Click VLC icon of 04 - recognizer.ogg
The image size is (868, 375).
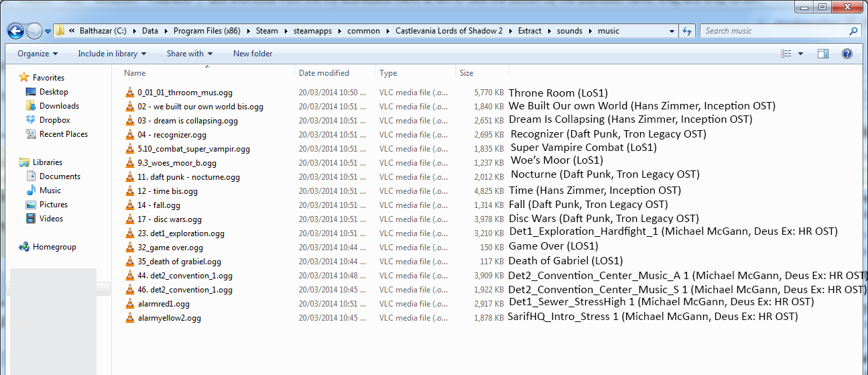129,135
